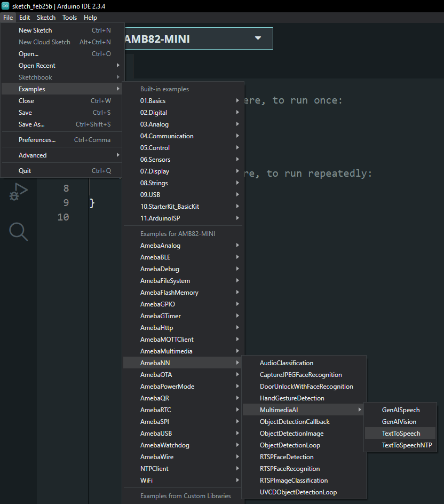Expand 02.Digital examples
444x504 pixels.
(x=183, y=113)
